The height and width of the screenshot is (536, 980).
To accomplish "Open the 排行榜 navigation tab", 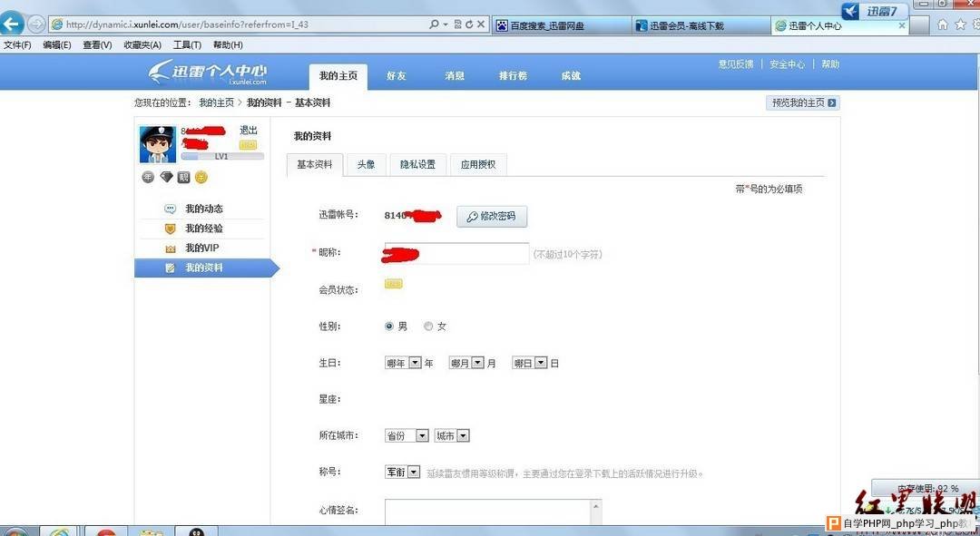I will (513, 76).
